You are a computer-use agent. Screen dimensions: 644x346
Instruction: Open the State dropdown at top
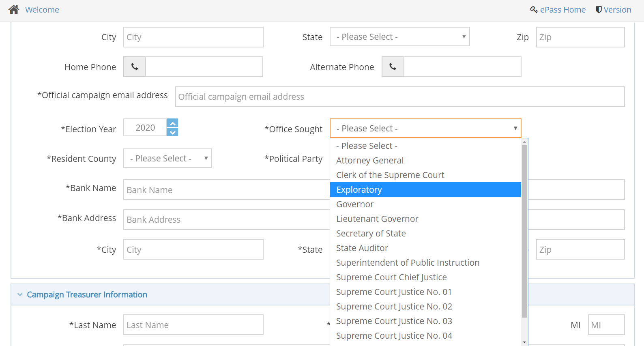click(x=399, y=37)
